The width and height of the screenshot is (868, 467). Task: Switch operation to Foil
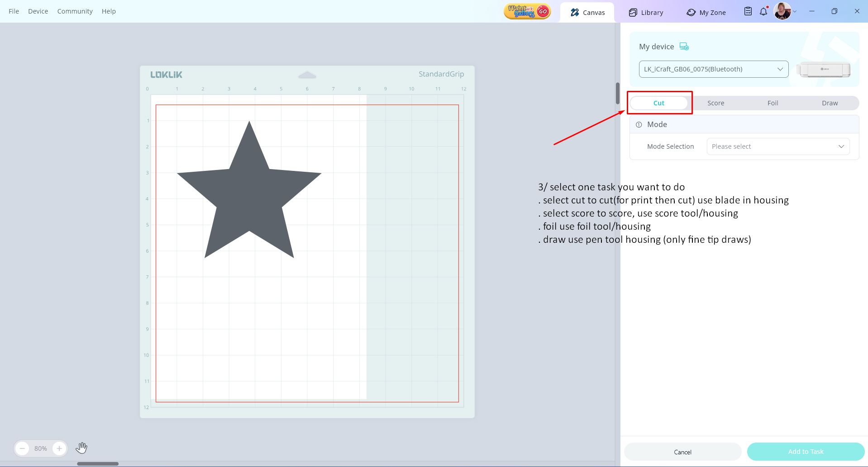pyautogui.click(x=773, y=103)
